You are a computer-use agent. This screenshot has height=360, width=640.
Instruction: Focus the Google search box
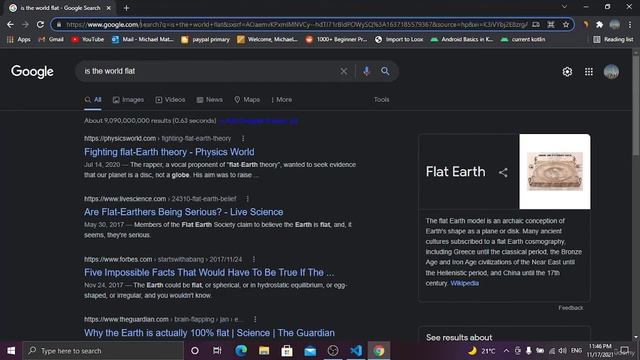coord(210,71)
